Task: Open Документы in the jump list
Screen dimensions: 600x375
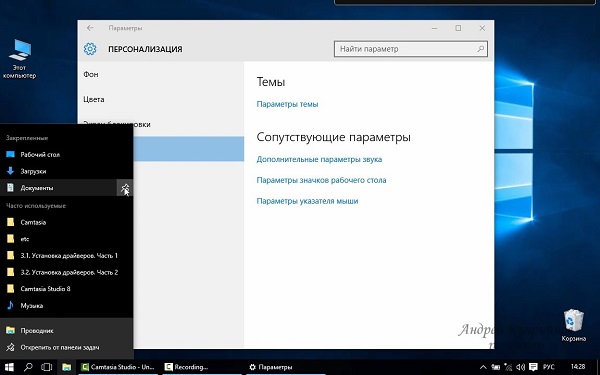Action: click(x=58, y=188)
